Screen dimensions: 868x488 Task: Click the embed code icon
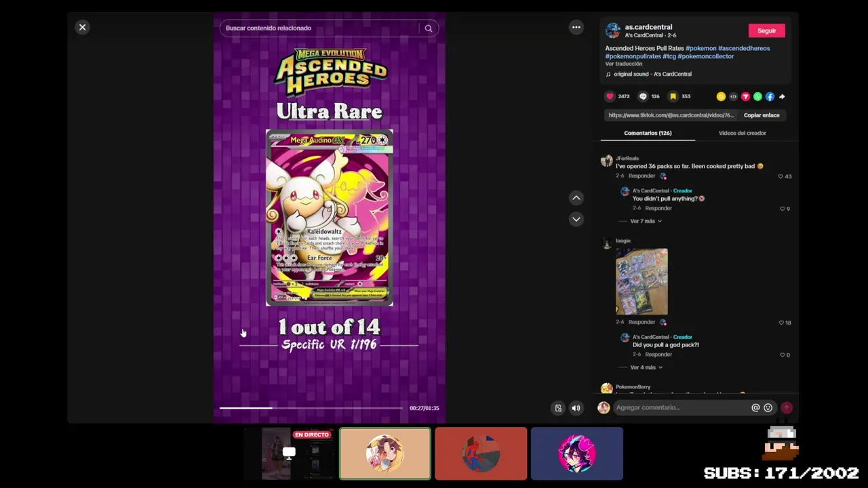click(733, 96)
